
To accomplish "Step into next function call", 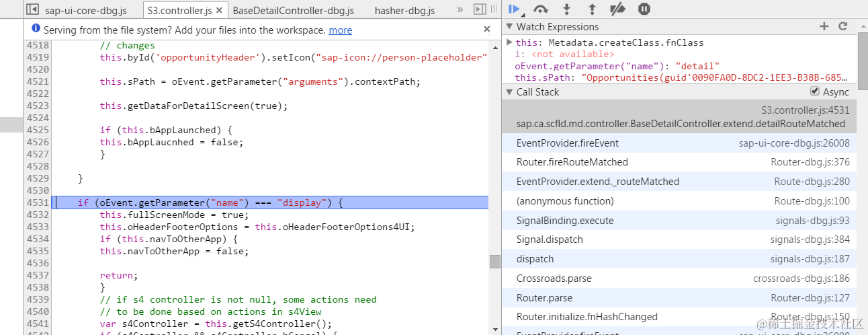I will click(566, 9).
